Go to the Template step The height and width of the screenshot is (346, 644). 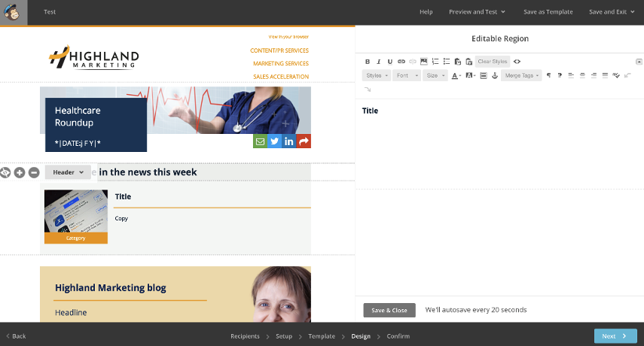322,336
